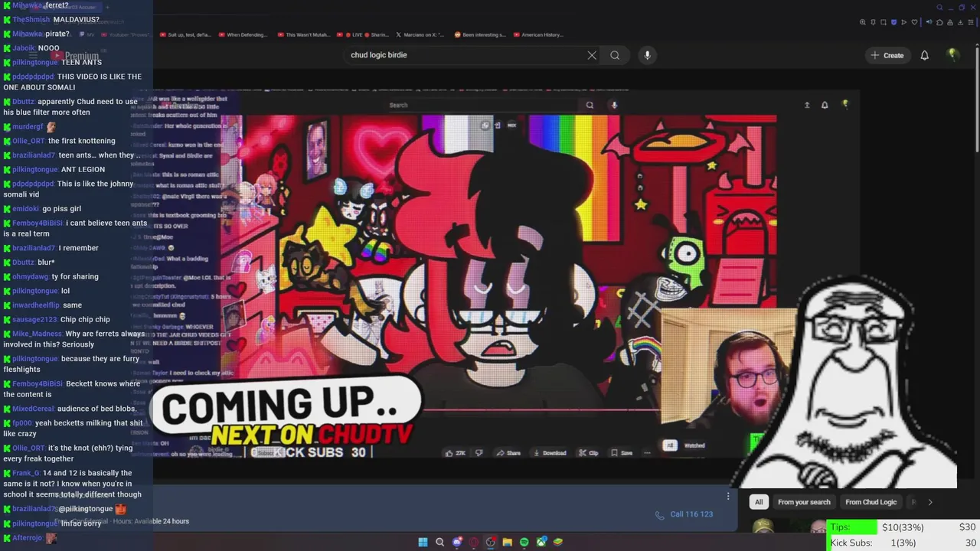The image size is (980, 551).
Task: Click the browser snapshot toolbar icon
Action: [x=884, y=22]
